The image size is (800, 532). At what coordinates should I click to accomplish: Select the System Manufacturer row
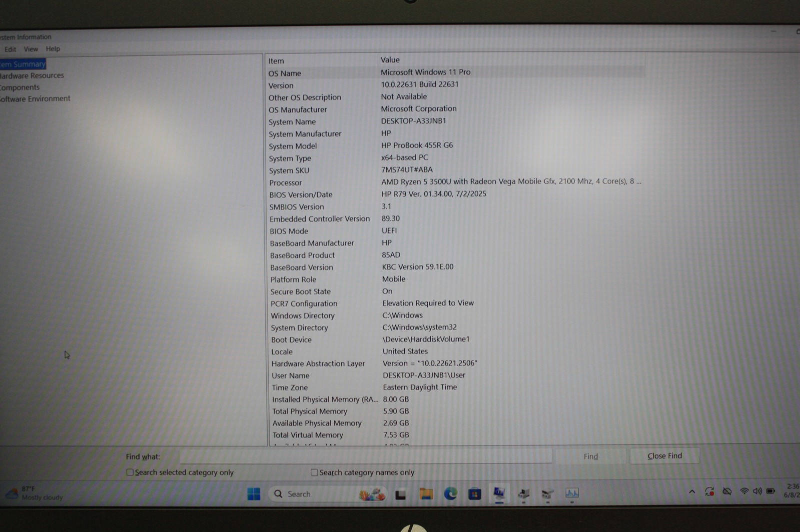pyautogui.click(x=455, y=133)
